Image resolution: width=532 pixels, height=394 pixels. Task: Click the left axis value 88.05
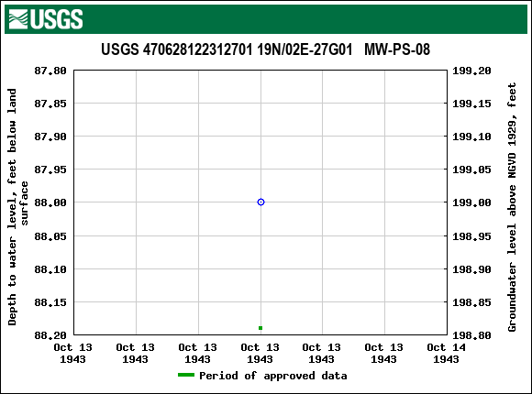(x=50, y=236)
